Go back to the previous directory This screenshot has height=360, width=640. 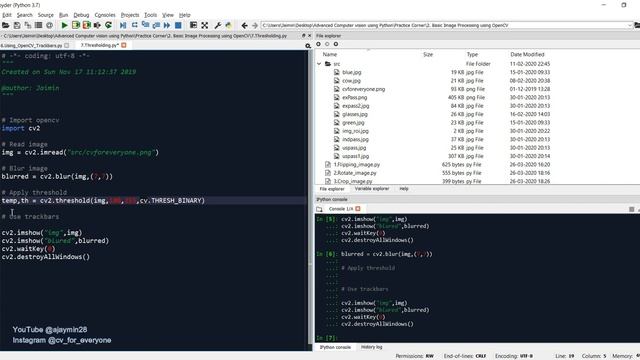244,25
